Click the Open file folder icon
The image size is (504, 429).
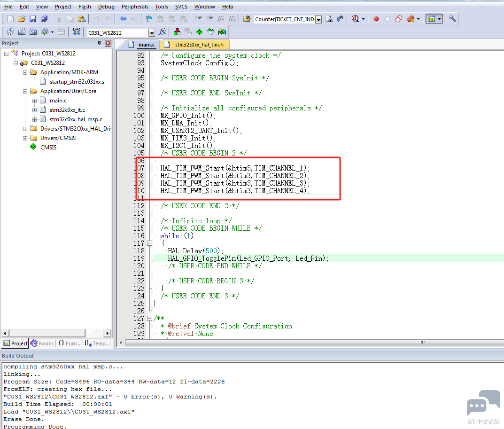[22, 19]
